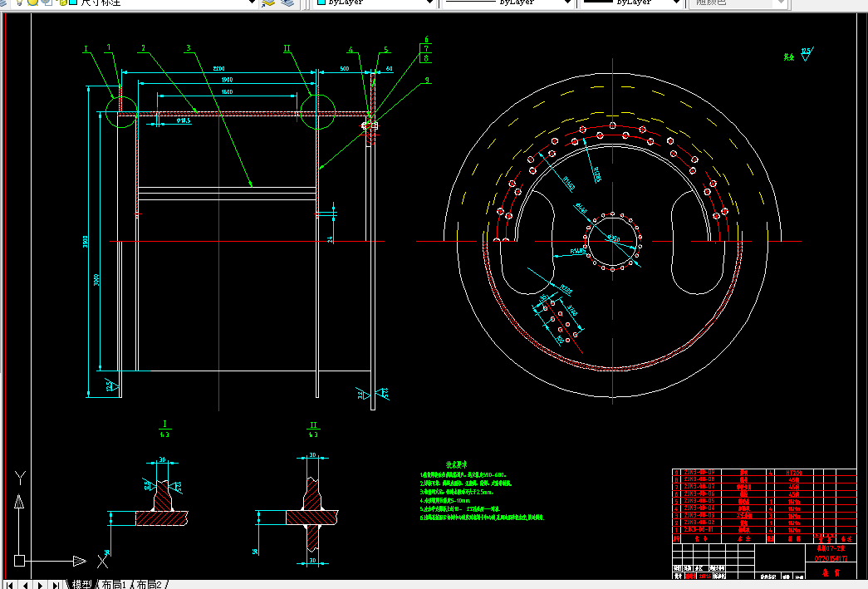868x589 pixels.
Task: Switch to the 布局2 layout tab
Action: 149,585
